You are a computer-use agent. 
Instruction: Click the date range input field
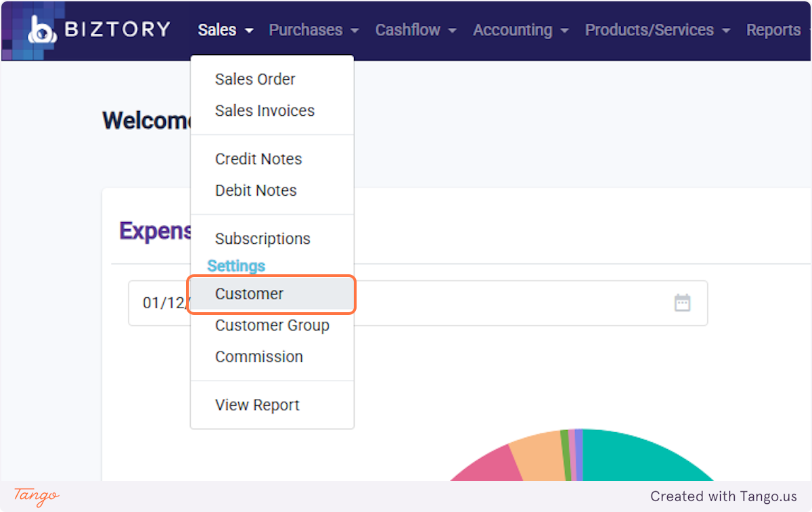point(418,303)
